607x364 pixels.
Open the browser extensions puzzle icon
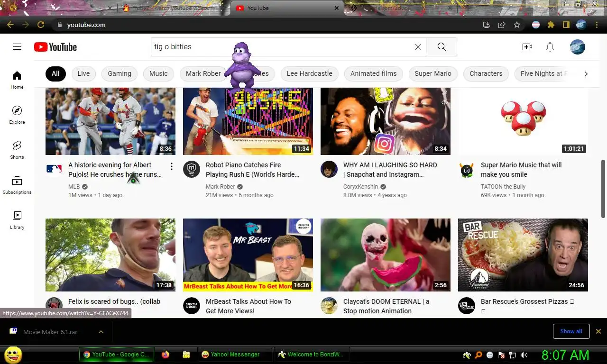click(x=551, y=25)
